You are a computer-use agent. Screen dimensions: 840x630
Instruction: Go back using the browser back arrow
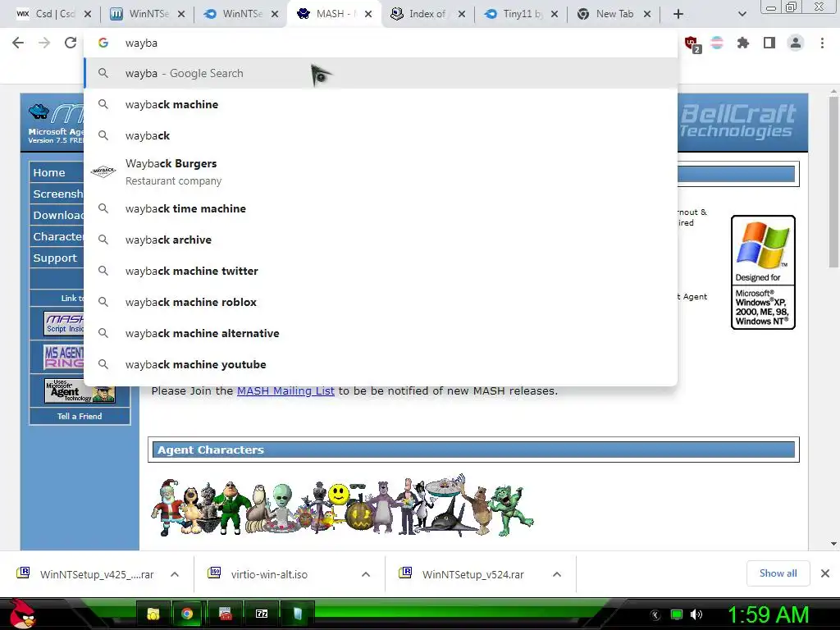coord(18,43)
